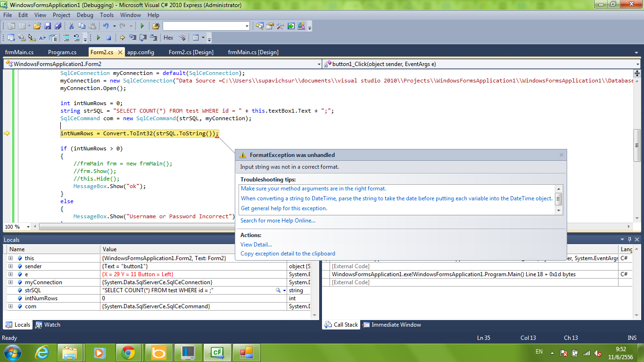644x362 pixels.
Task: Click the Show Next Statement yellow arrow icon
Action: click(122, 38)
